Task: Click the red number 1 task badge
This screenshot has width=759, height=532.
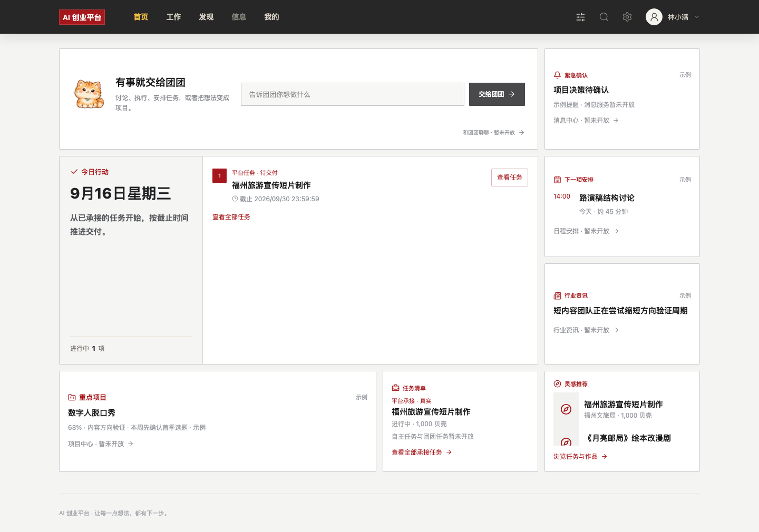Action: tap(219, 175)
